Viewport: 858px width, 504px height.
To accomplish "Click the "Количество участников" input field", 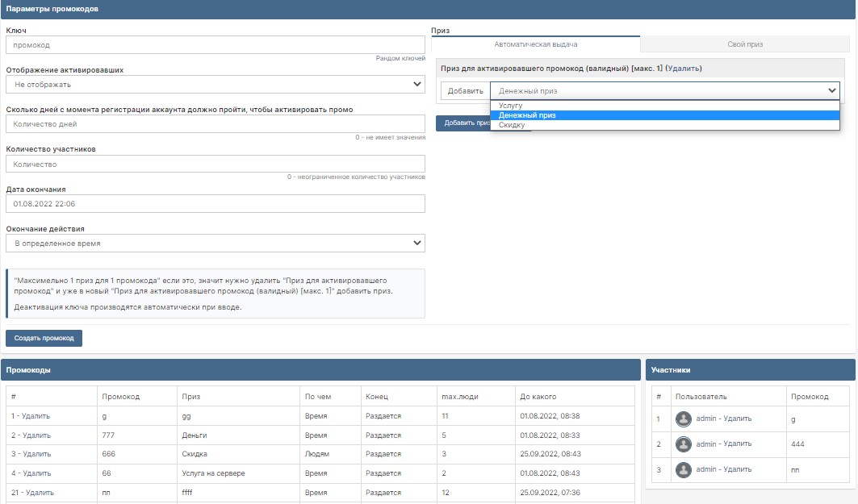I will tap(215, 164).
